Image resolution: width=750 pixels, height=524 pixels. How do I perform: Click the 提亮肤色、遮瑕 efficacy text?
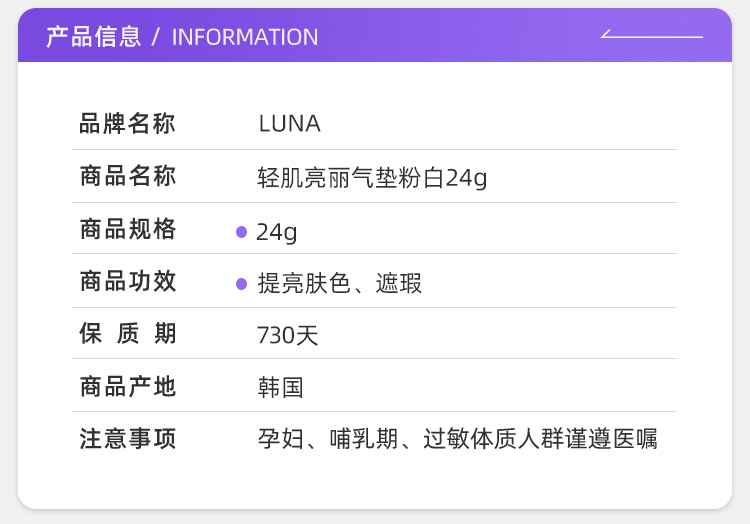[340, 284]
